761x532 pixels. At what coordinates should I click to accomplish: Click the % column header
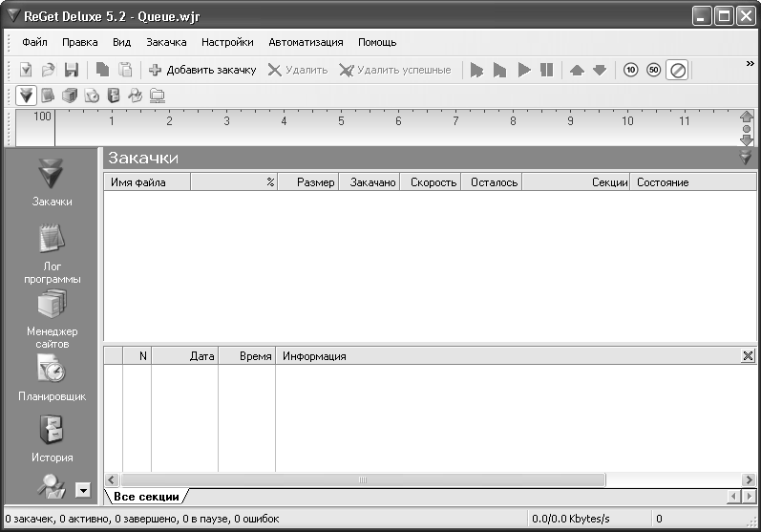click(234, 182)
